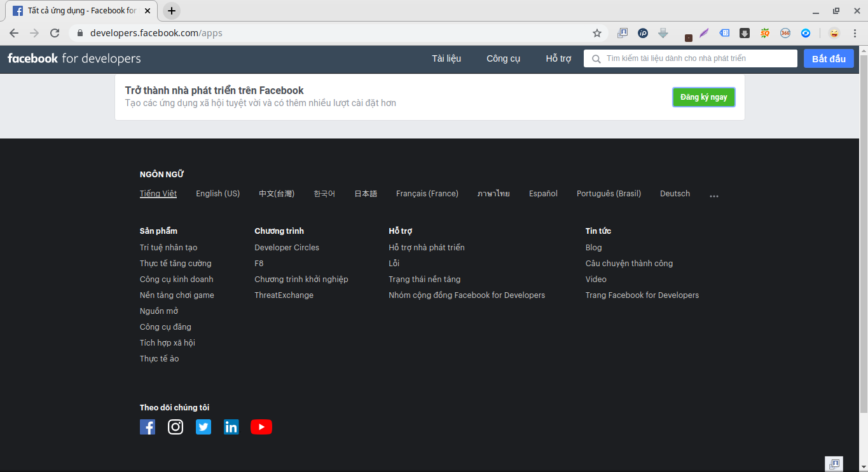868x472 pixels.
Task: Click the gray download arrow extension icon
Action: click(x=663, y=33)
